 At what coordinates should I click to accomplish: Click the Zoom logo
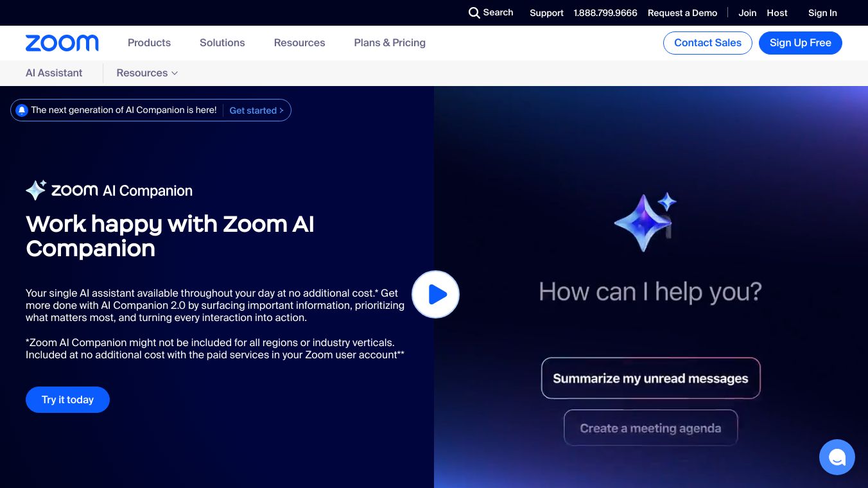tap(62, 43)
